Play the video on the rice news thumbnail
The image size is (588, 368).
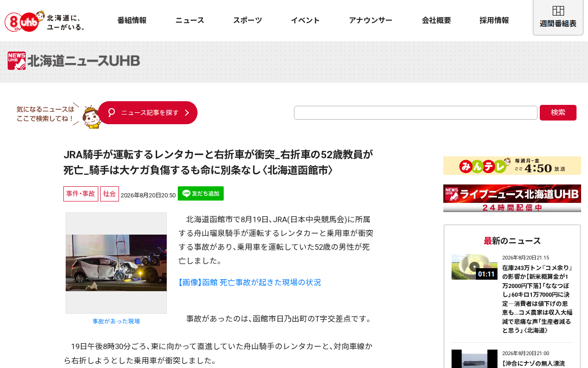click(x=475, y=267)
